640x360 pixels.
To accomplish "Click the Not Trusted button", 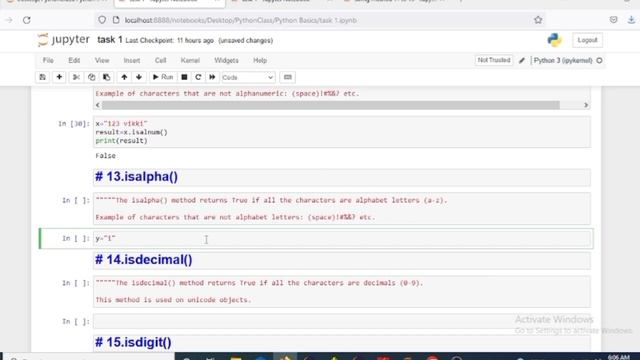I will [x=494, y=60].
